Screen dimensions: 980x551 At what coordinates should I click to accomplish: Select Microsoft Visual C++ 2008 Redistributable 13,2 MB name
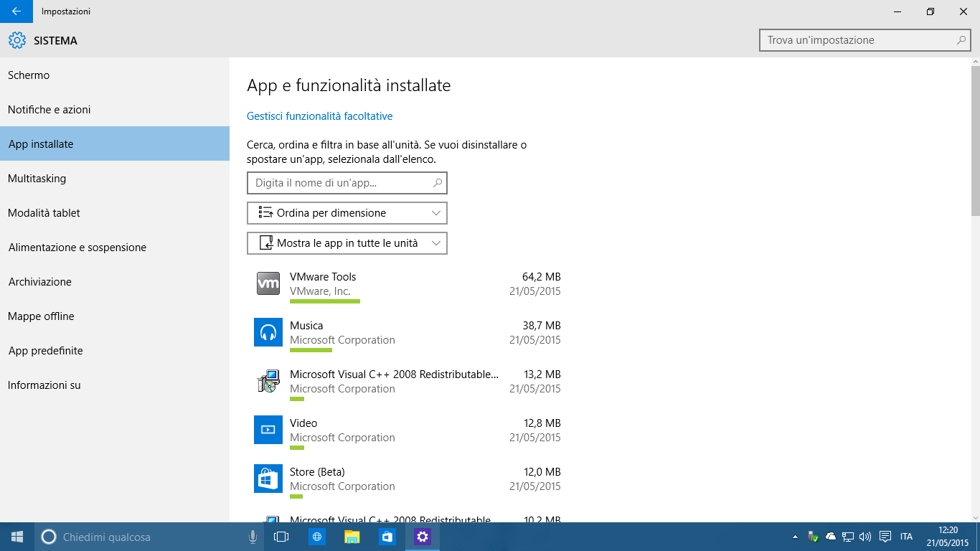click(x=394, y=375)
